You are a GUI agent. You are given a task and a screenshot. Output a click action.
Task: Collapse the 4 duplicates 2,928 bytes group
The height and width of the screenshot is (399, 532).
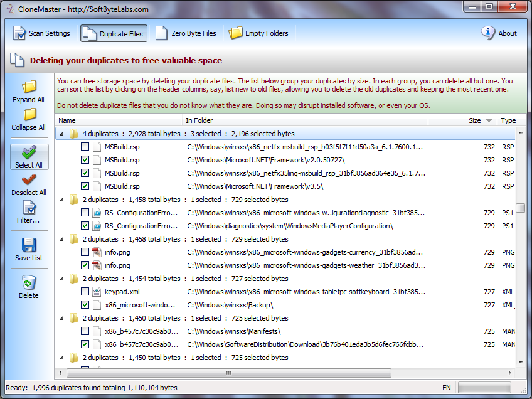[61, 134]
